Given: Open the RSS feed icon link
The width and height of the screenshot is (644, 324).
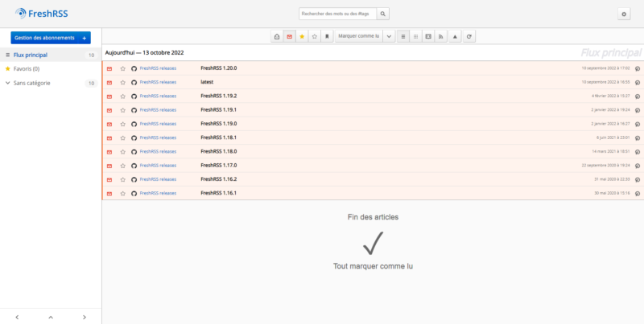Looking at the screenshot, I should point(440,36).
